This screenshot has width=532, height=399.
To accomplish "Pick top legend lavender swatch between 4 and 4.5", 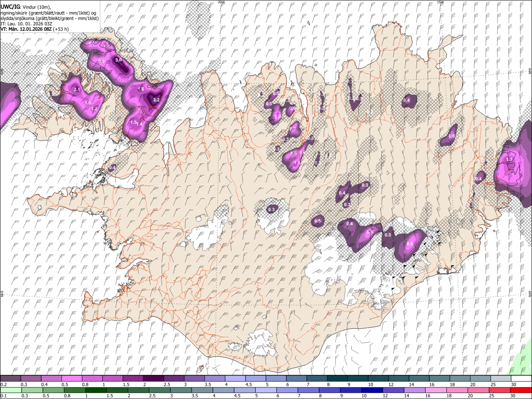I will pos(235,379).
